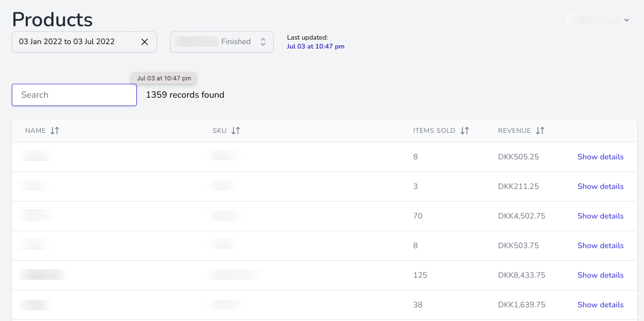Viewport: 644px width, 321px height.
Task: Show details for DKK211.25 product
Action: click(x=600, y=186)
